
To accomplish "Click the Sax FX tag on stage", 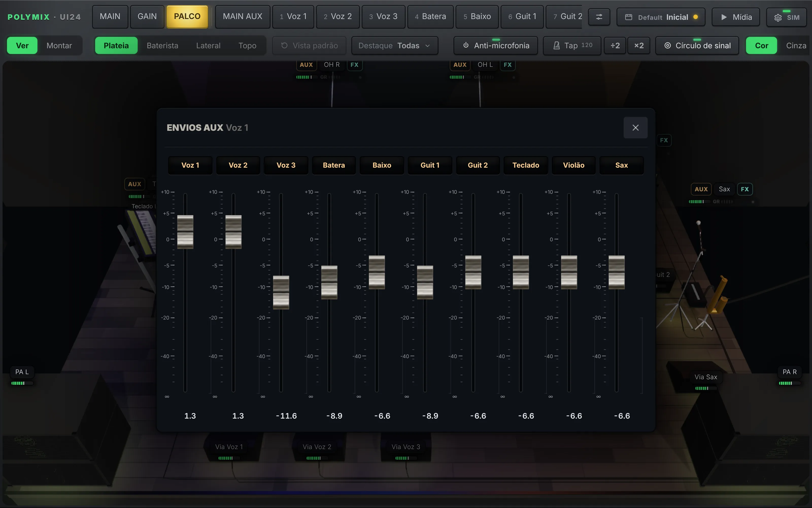I will (x=745, y=189).
